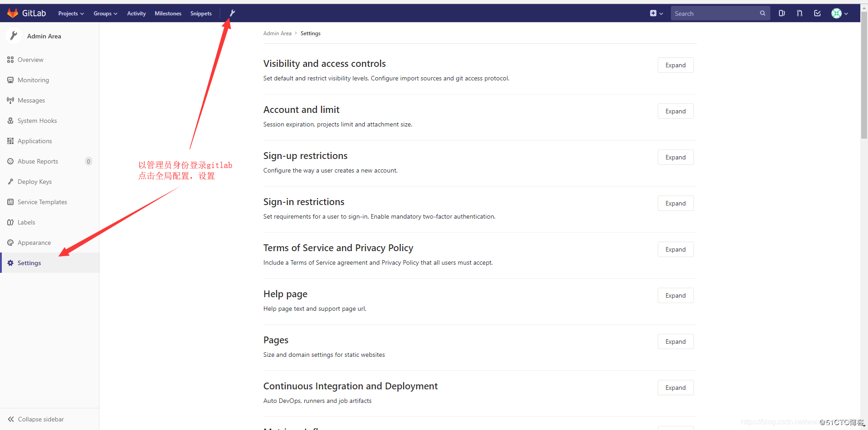Click the System Hooks icon
868x430 pixels.
10,121
